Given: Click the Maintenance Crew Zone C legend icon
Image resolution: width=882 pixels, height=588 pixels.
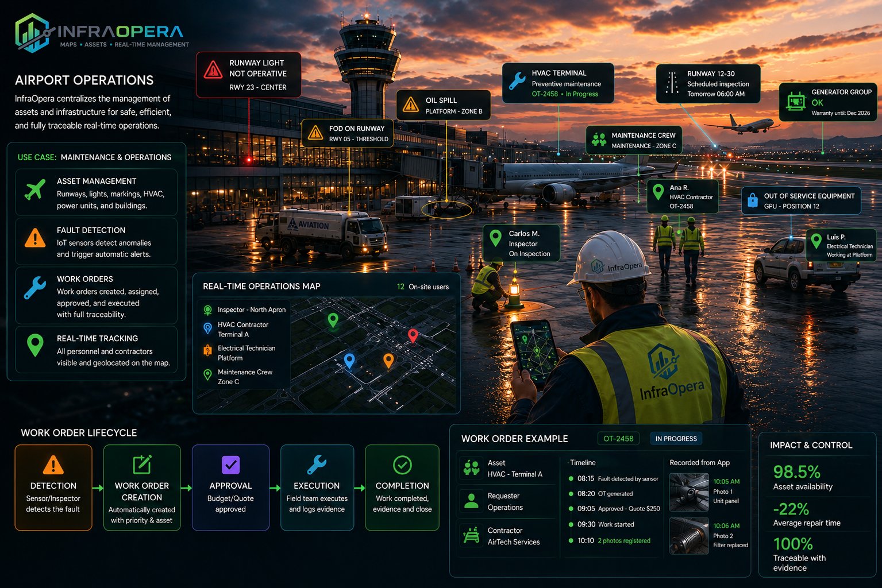Looking at the screenshot, I should point(208,375).
